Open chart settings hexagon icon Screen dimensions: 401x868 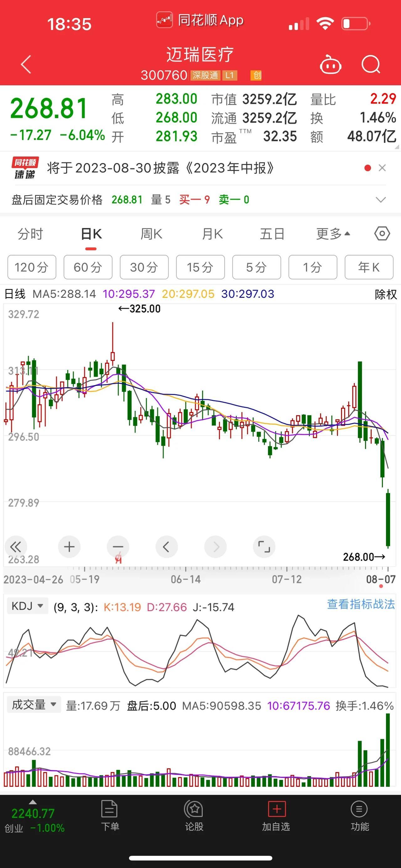pos(382,234)
